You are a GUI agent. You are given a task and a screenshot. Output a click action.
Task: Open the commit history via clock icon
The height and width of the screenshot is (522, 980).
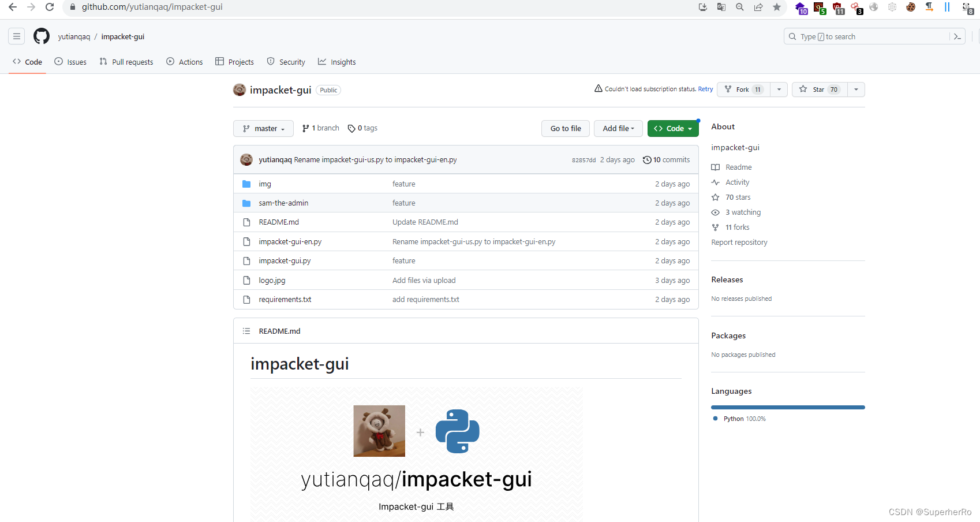[x=646, y=159]
